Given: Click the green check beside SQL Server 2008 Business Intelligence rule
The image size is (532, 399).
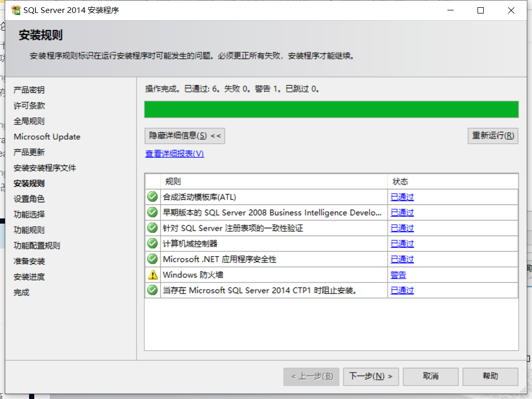Looking at the screenshot, I should tap(152, 212).
